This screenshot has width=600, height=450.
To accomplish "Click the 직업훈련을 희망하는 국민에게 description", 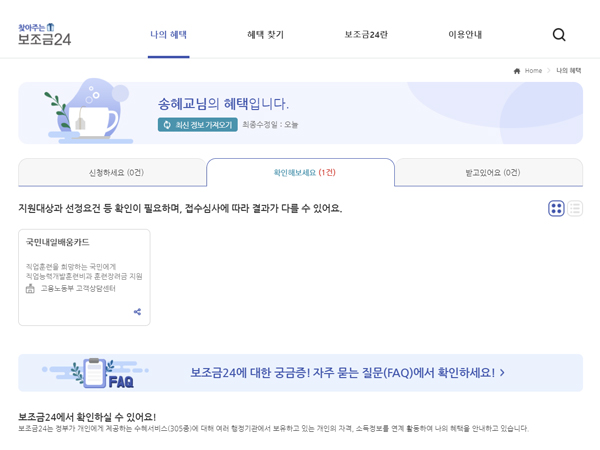I will coord(84,271).
